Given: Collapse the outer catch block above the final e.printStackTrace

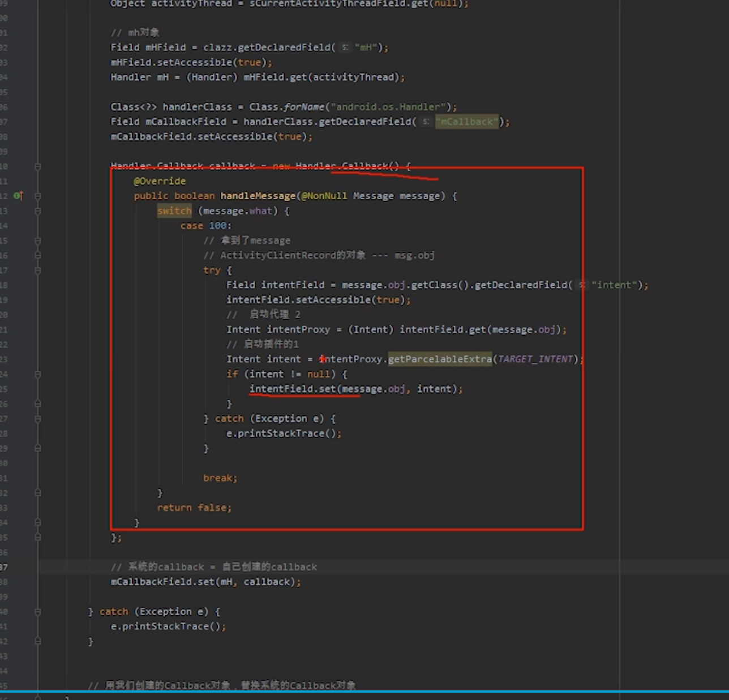Looking at the screenshot, I should tap(38, 612).
